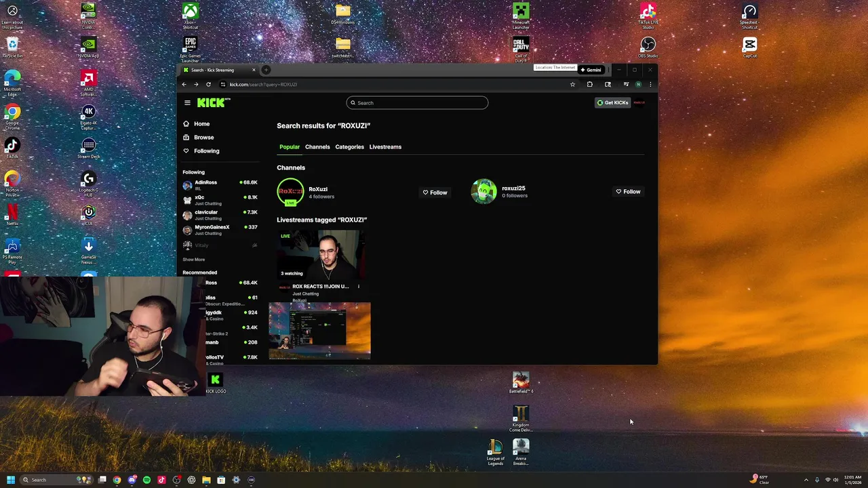Open a new Chrome tab

(x=266, y=70)
